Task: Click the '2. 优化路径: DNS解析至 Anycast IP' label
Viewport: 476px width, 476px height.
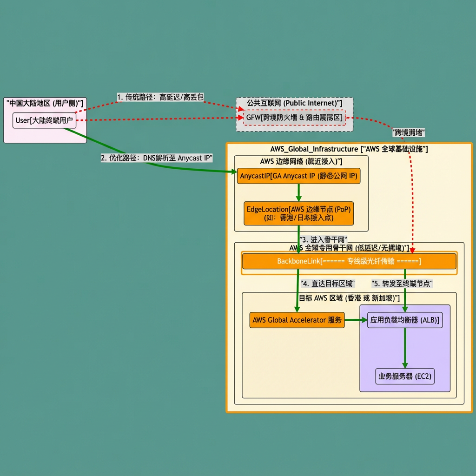Action: click(x=157, y=158)
